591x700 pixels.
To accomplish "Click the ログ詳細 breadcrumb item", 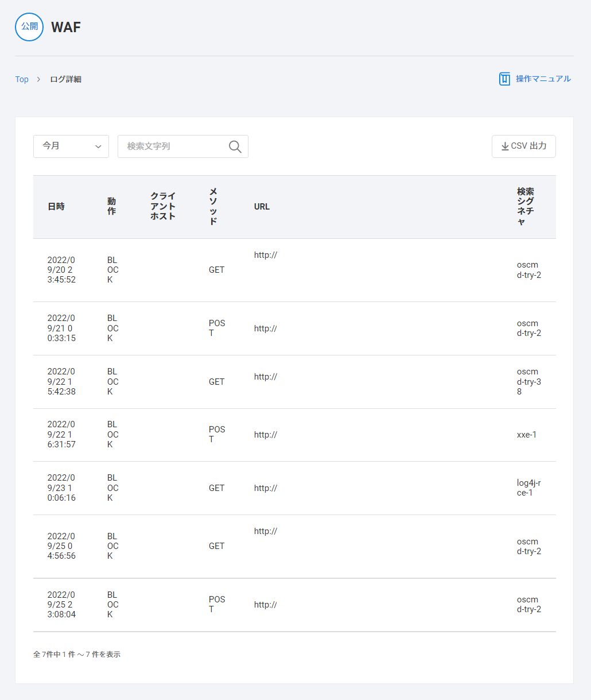I will point(65,79).
